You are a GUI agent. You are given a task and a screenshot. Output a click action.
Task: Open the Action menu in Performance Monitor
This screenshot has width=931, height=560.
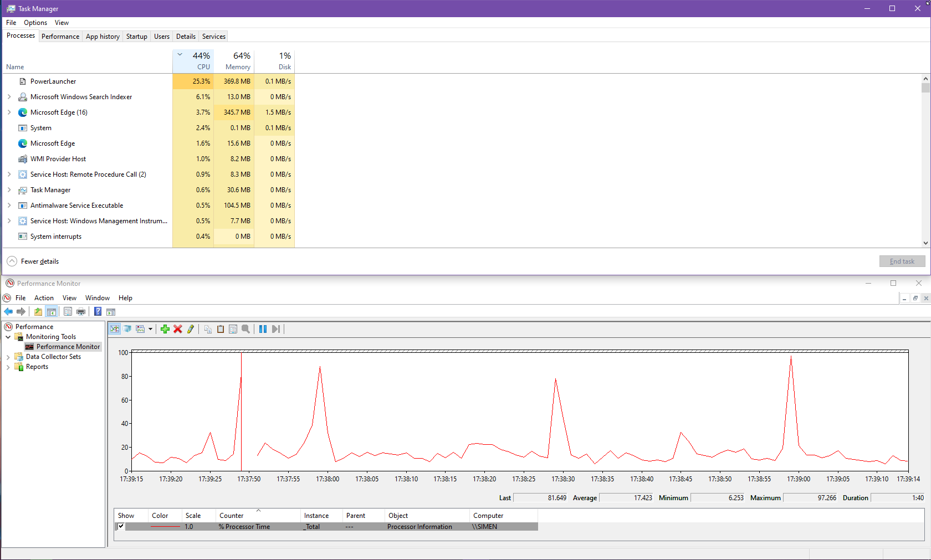coord(44,298)
